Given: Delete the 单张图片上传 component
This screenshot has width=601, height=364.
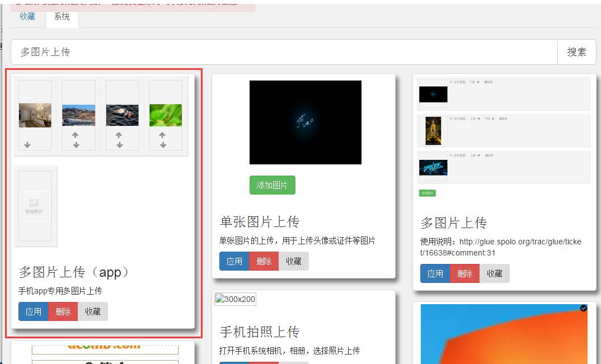Looking at the screenshot, I should 264,261.
